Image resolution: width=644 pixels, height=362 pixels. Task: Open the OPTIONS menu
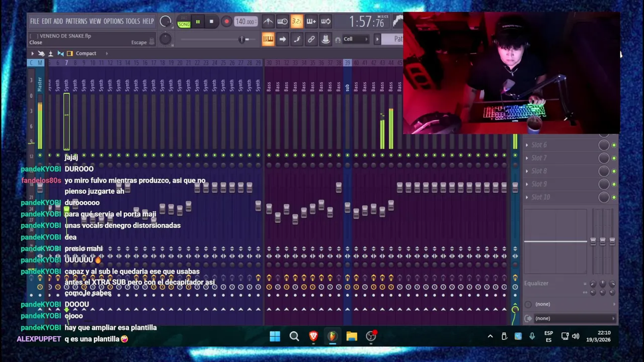(113, 22)
